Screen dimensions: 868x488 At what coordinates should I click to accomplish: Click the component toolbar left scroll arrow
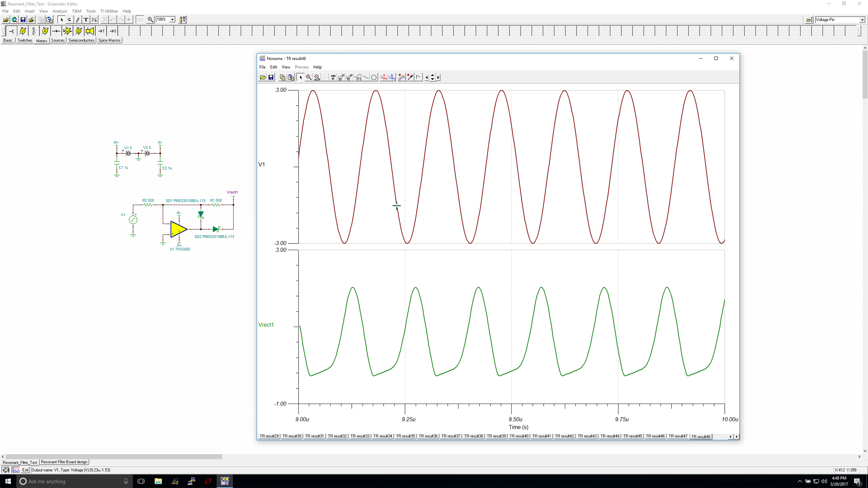tap(4, 31)
